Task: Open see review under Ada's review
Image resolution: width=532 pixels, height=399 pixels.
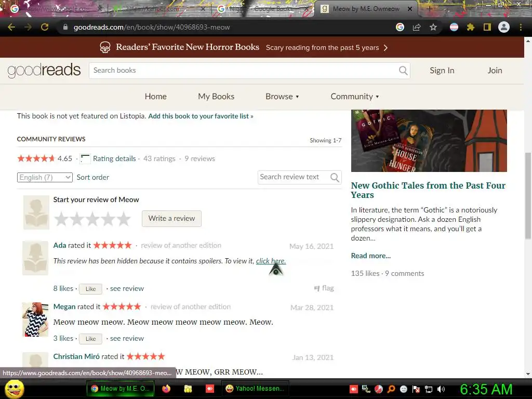Action: tap(127, 288)
